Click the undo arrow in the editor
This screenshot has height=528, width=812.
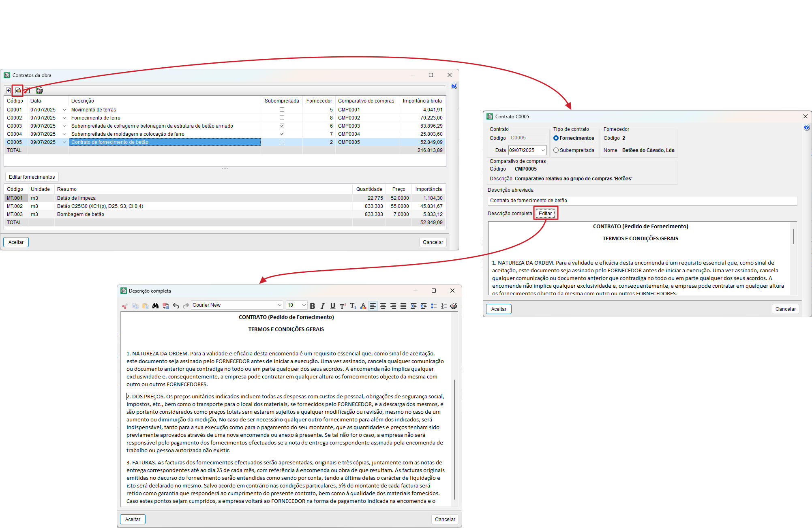pyautogui.click(x=176, y=306)
